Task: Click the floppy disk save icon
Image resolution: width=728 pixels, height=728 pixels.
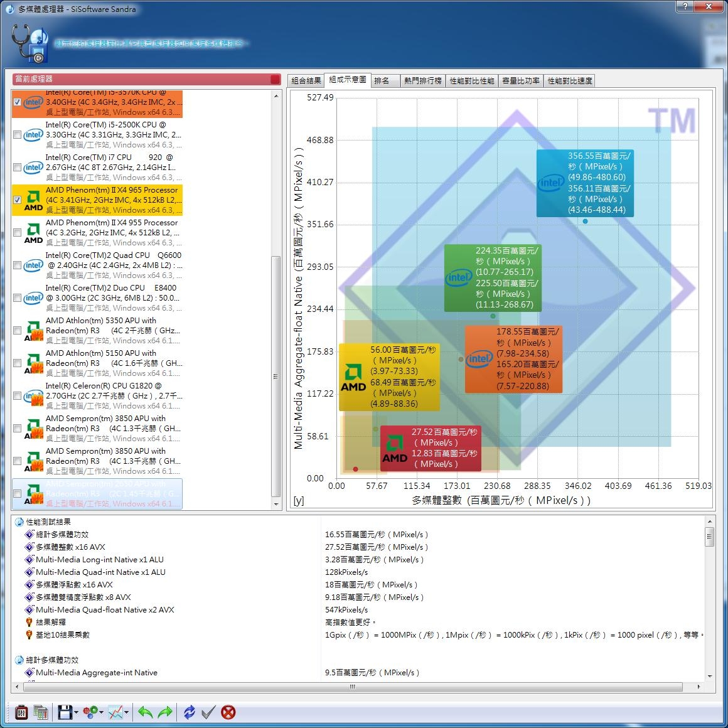Action: (x=65, y=712)
